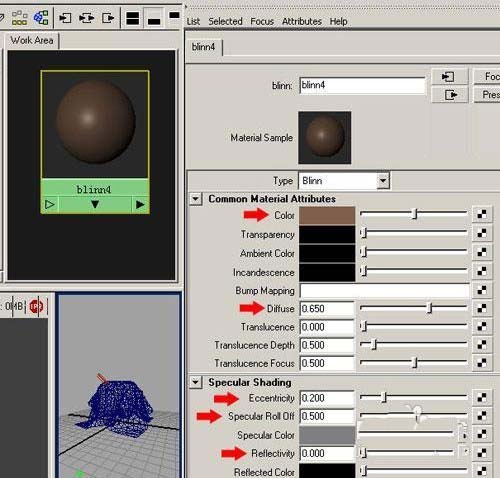Image resolution: width=500 pixels, height=478 pixels.
Task: Switch to the Work Area tab
Action: [x=32, y=40]
